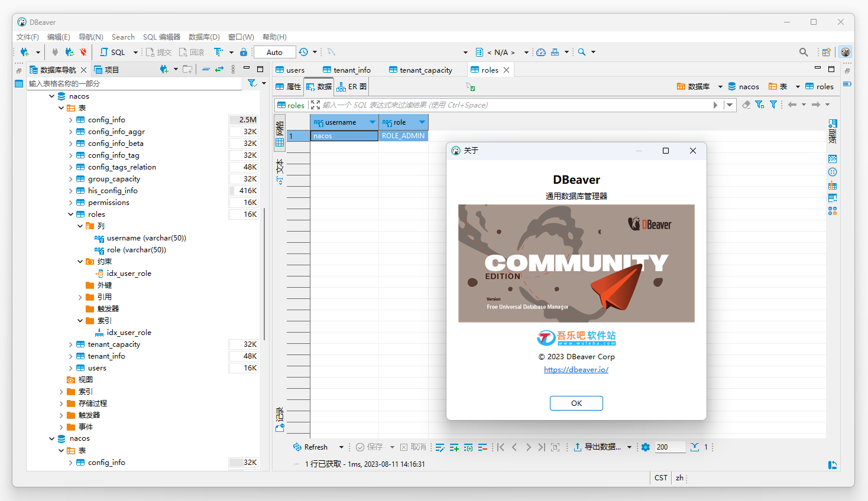
Task: Click the new database connection plug icon
Action: 24,52
